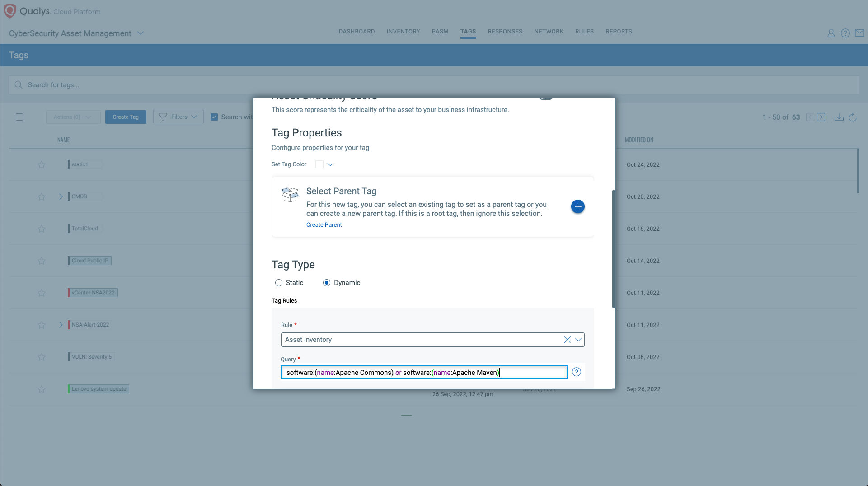The height and width of the screenshot is (486, 868).
Task: Click the dialog vertical scrollbar
Action: [613, 249]
